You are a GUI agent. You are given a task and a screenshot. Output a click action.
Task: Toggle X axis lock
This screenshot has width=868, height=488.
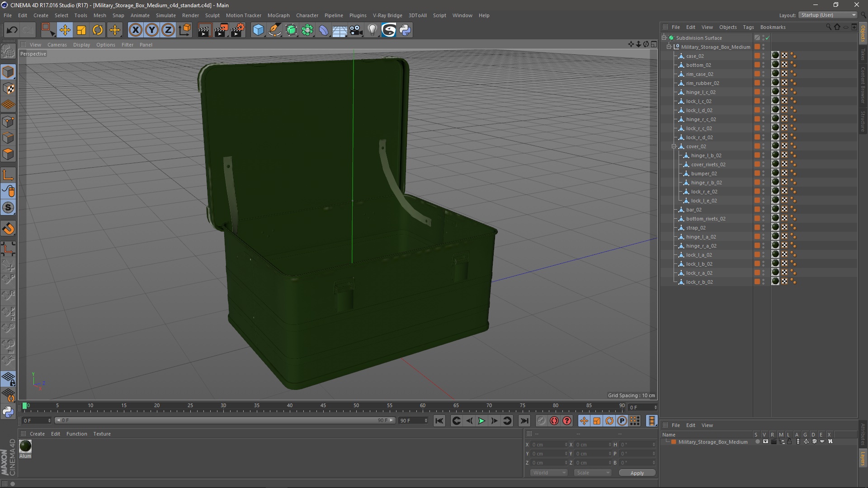pyautogui.click(x=135, y=30)
